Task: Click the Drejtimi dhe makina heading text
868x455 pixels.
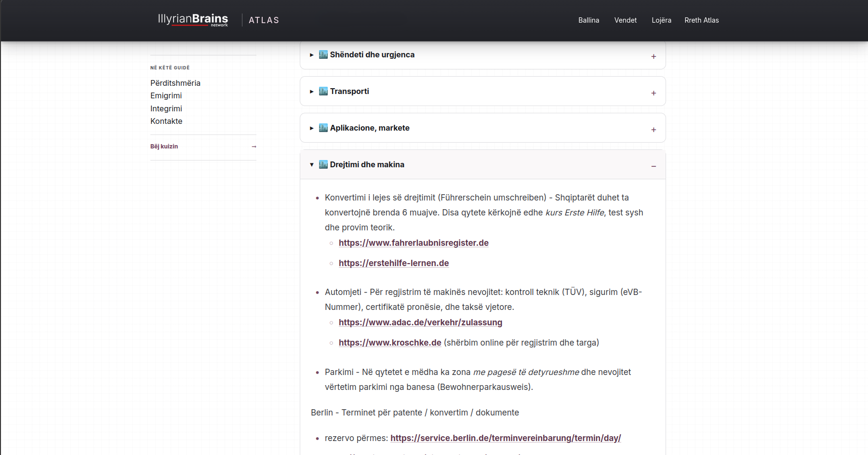Action: (367, 164)
